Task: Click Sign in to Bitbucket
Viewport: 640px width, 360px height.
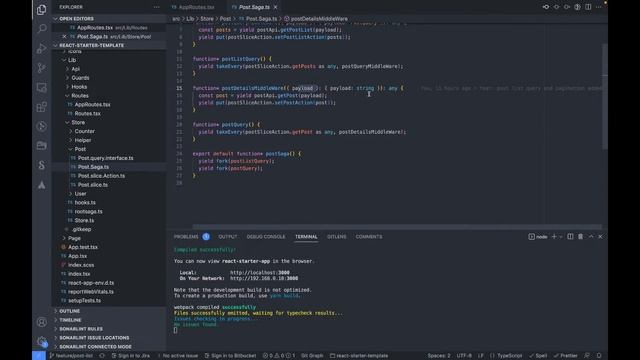Action: point(231,356)
